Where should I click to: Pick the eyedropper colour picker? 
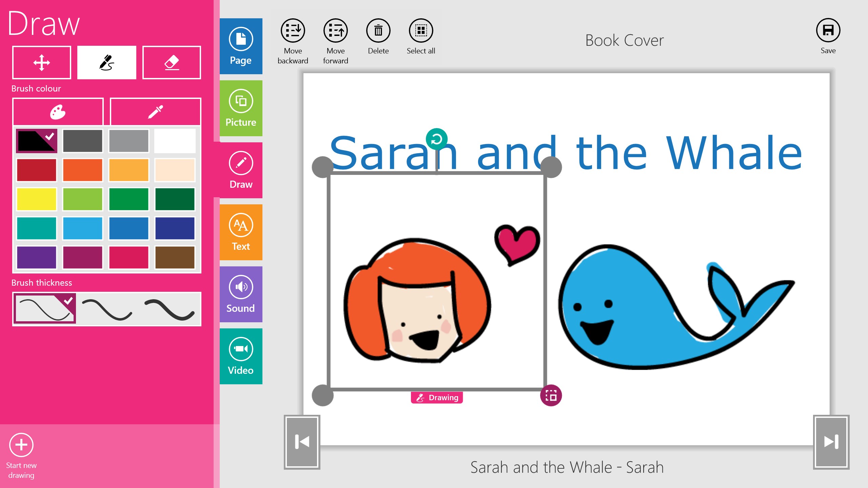[156, 112]
